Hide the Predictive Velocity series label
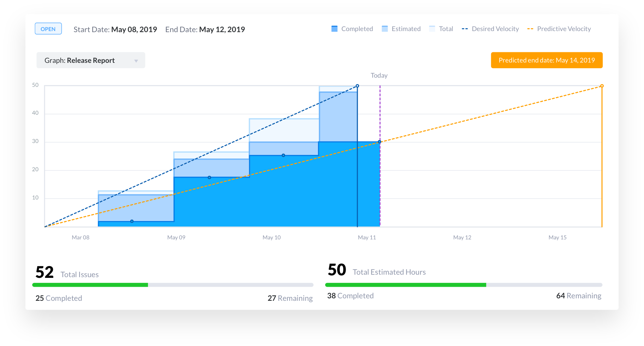The image size is (644, 346). point(564,29)
